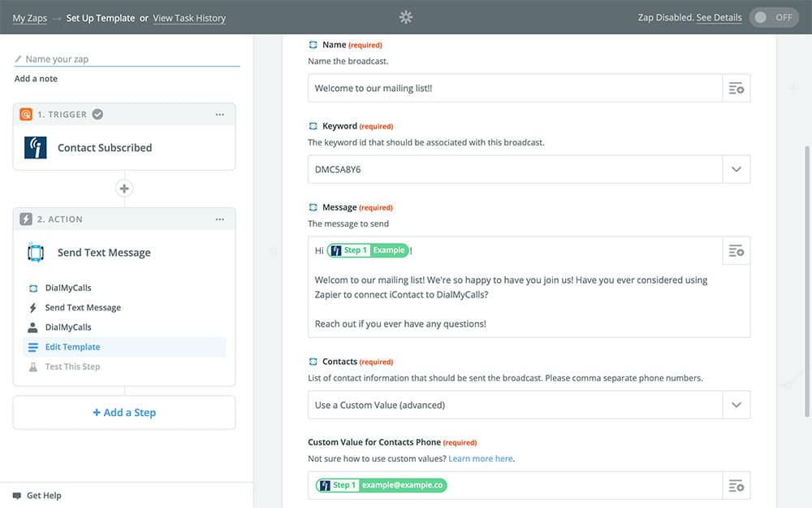Click the See Details link
The image size is (812, 508).
pos(719,18)
